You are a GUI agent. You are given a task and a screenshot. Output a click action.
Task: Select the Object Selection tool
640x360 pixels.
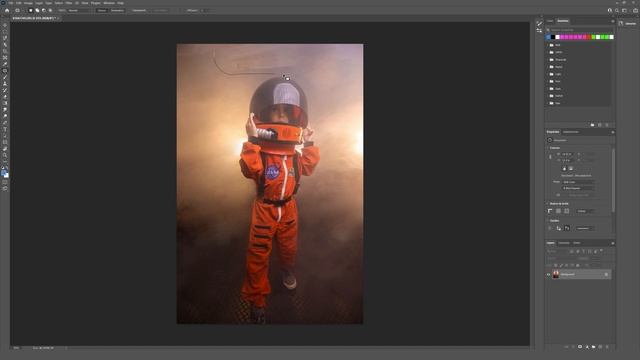pos(5,44)
